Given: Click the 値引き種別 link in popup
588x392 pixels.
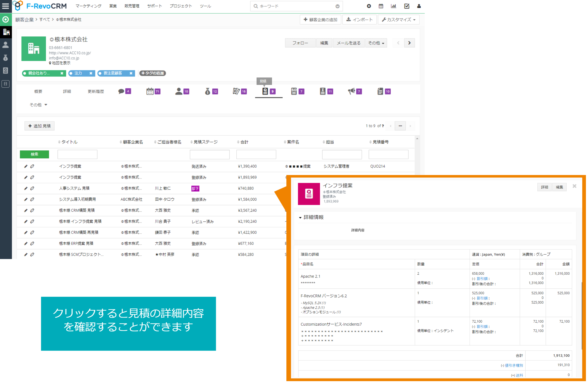Looking at the screenshot, I should tap(514, 365).
